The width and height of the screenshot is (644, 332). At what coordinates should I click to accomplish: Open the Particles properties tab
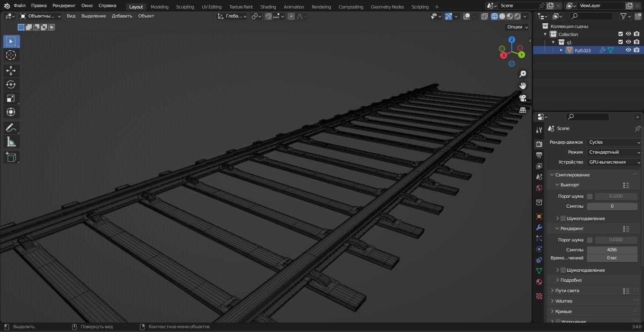pos(539,239)
